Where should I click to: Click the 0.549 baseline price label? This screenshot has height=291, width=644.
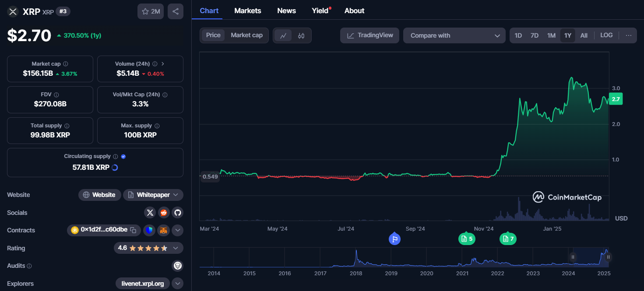210,177
